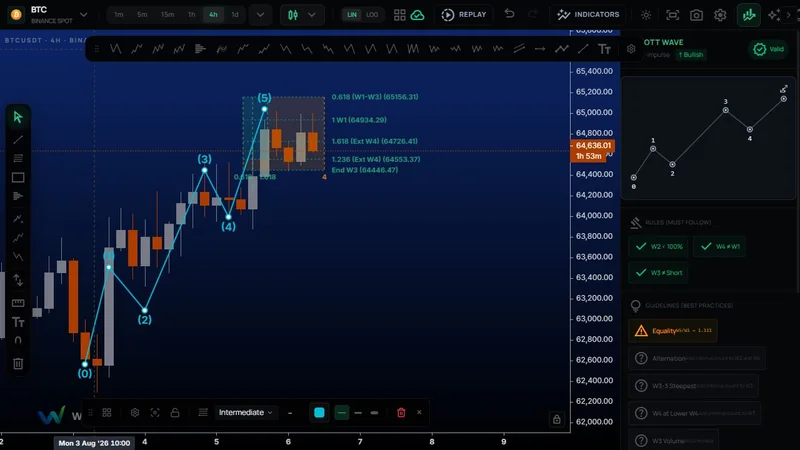Select the 4h timeframe

(213, 15)
